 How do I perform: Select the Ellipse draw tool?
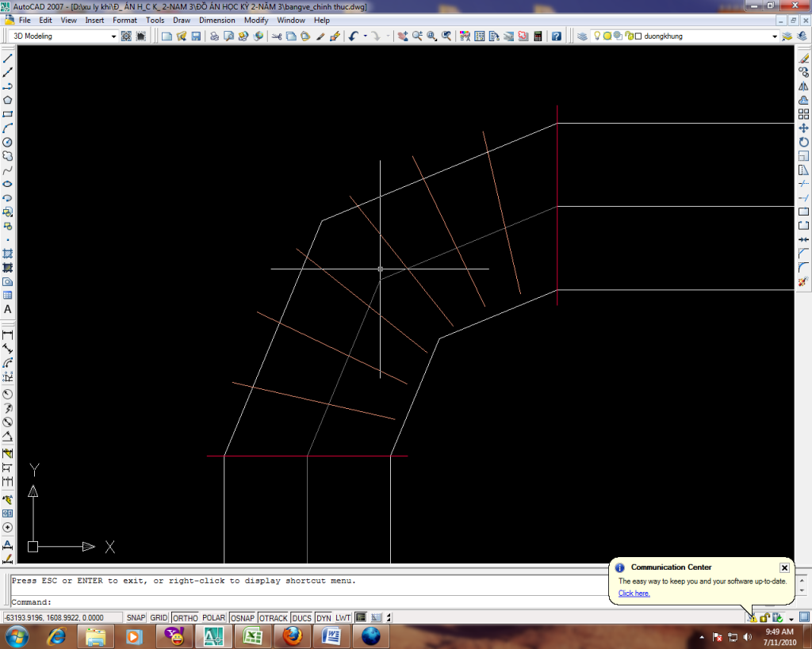[7, 185]
